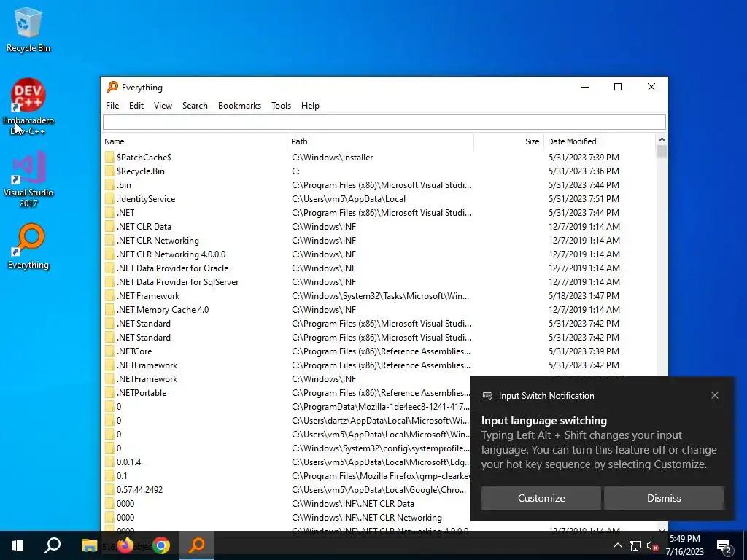Minimize the Everything window

click(x=585, y=87)
